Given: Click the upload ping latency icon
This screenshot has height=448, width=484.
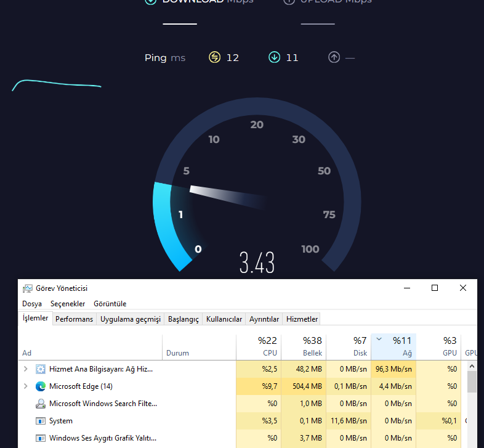Looking at the screenshot, I should point(334,57).
